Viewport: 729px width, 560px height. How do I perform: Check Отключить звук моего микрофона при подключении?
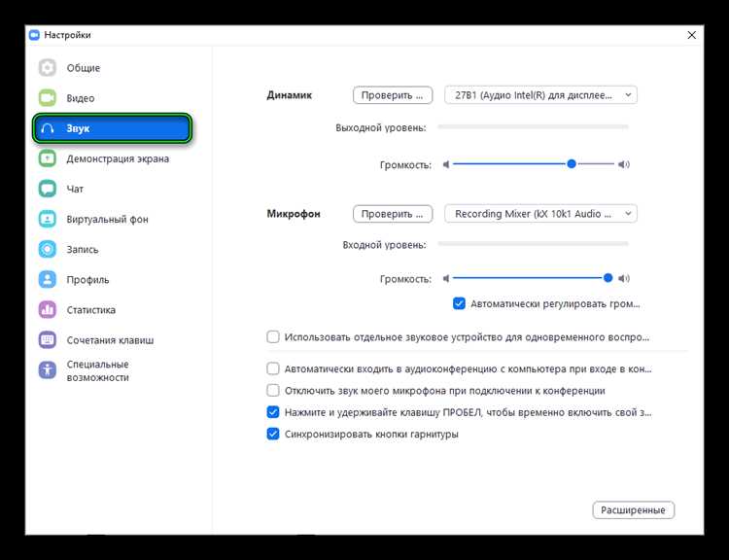click(273, 390)
